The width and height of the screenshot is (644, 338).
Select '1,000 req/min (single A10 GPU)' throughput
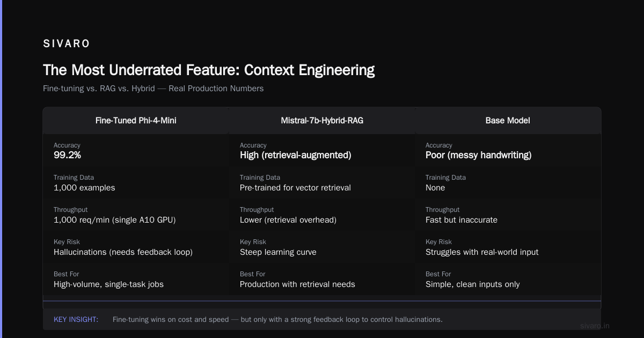click(115, 220)
